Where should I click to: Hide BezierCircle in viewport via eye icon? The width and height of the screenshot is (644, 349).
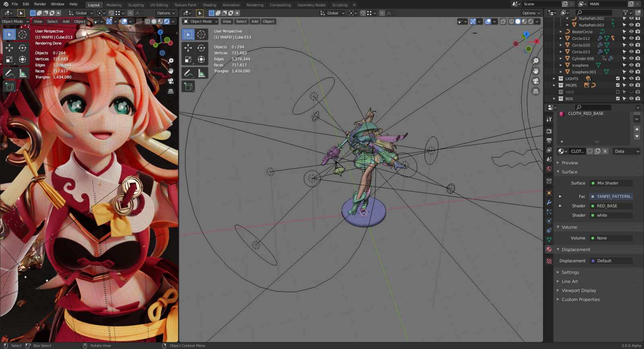coord(631,31)
